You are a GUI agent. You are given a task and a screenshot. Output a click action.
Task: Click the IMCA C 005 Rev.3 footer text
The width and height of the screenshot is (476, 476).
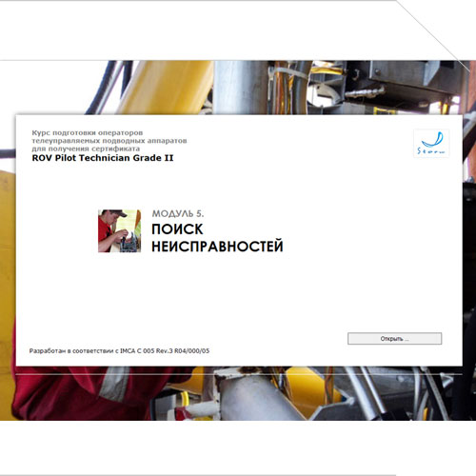[x=119, y=350]
